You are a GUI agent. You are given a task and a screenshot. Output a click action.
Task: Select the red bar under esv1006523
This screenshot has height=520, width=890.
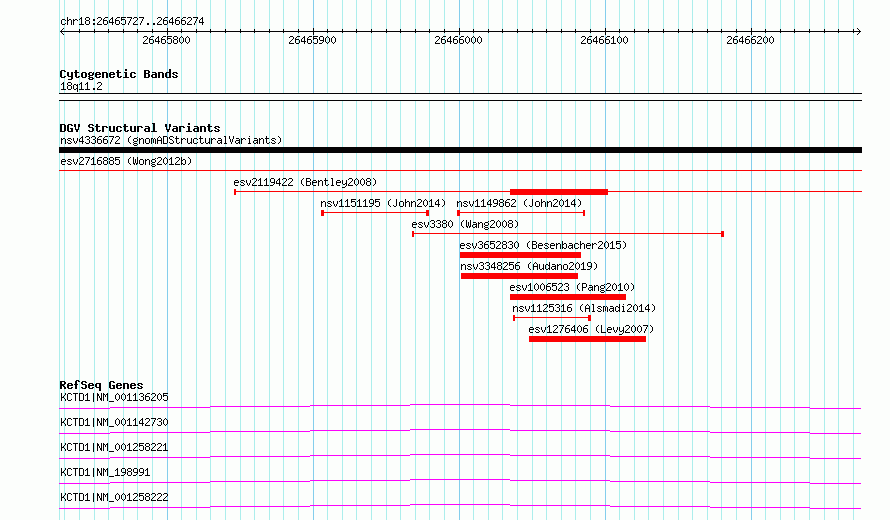click(568, 297)
